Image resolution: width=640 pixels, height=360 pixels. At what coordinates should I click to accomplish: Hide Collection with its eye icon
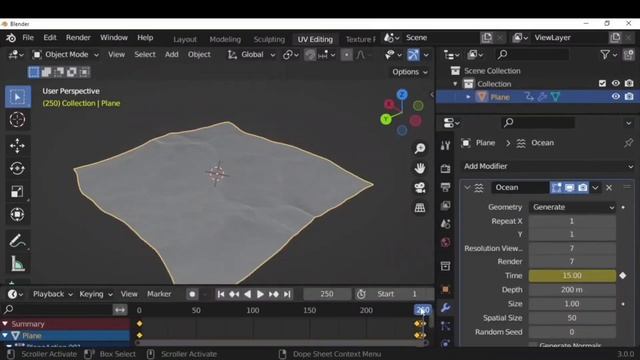coord(616,83)
